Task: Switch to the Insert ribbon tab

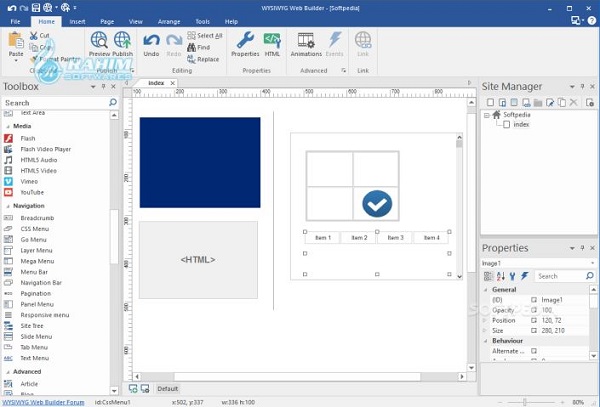Action: click(78, 21)
